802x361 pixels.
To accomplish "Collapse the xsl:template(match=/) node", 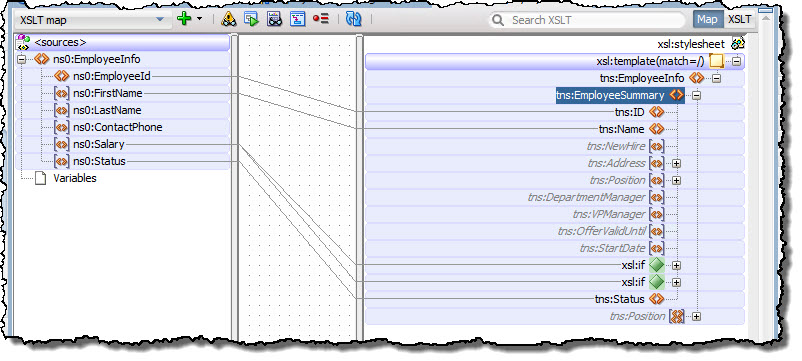I will click(737, 62).
